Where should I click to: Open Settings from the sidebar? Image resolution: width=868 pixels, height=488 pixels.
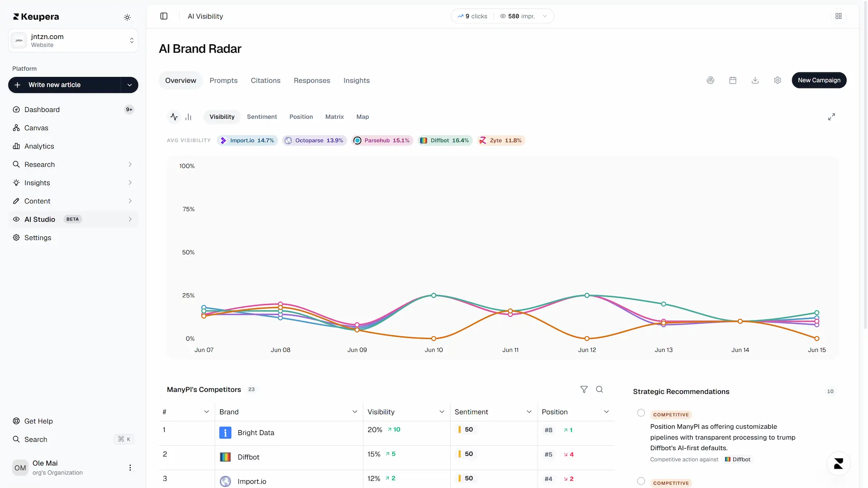pyautogui.click(x=73, y=238)
